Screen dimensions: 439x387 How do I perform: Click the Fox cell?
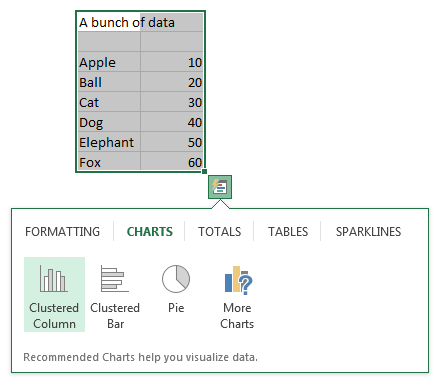tap(109, 161)
